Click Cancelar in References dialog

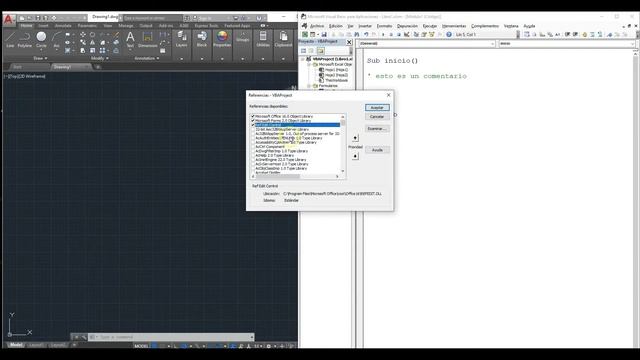click(377, 117)
